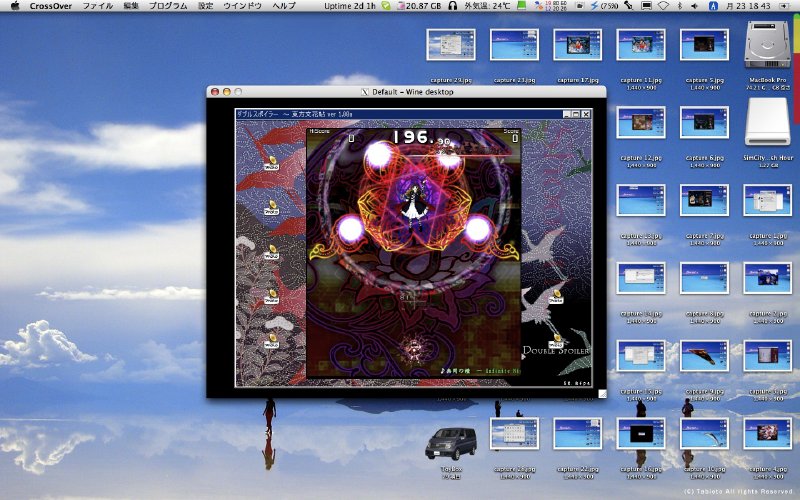The width and height of the screenshot is (800, 500).
Task: Open the Apple menu
Action: tap(15, 6)
